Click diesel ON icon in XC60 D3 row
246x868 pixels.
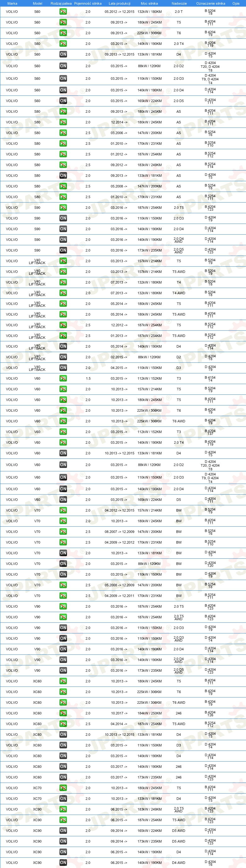[x=63, y=745]
